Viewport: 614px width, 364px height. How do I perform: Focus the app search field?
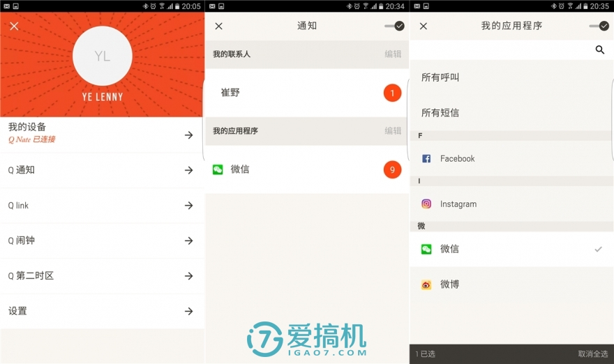coord(511,50)
